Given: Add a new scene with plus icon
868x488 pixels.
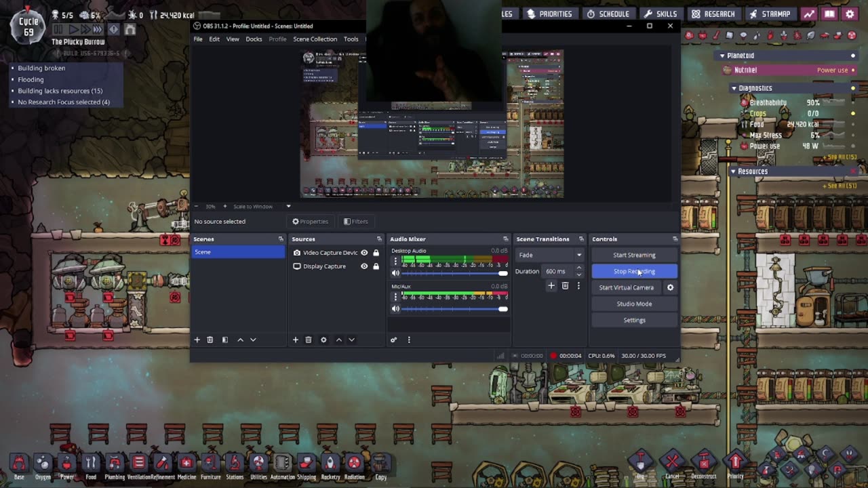Looking at the screenshot, I should click(197, 340).
